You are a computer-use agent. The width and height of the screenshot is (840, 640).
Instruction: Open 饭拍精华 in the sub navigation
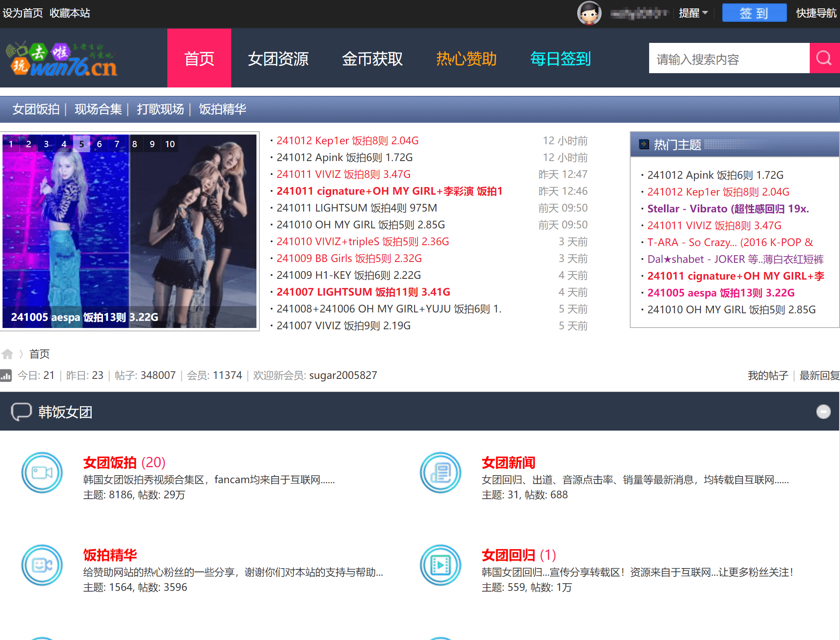point(222,109)
